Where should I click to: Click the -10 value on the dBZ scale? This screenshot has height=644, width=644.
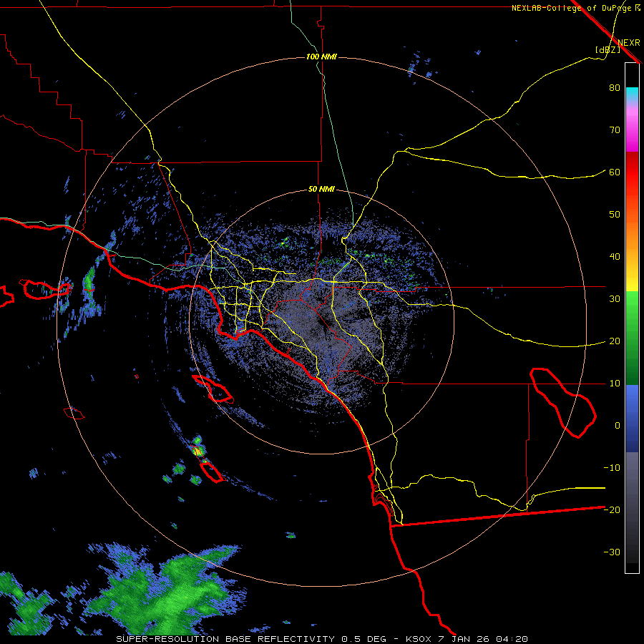(612, 468)
